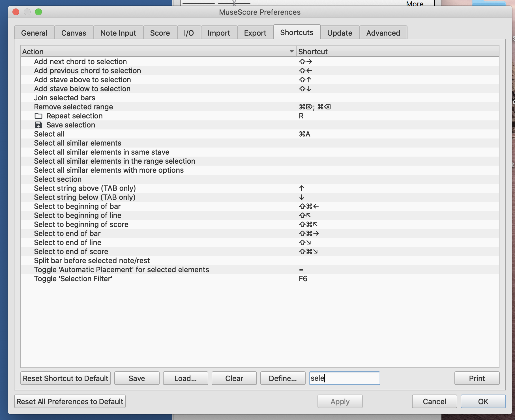Screen dimensions: 515x420
Task: Select the 'Repeat selection' action text
Action: point(74,116)
